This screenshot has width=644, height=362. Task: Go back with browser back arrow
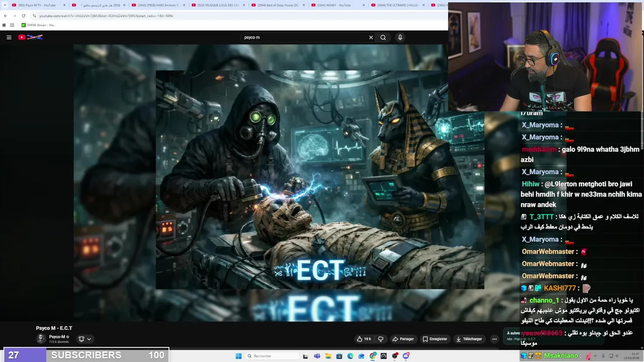click(x=6, y=16)
